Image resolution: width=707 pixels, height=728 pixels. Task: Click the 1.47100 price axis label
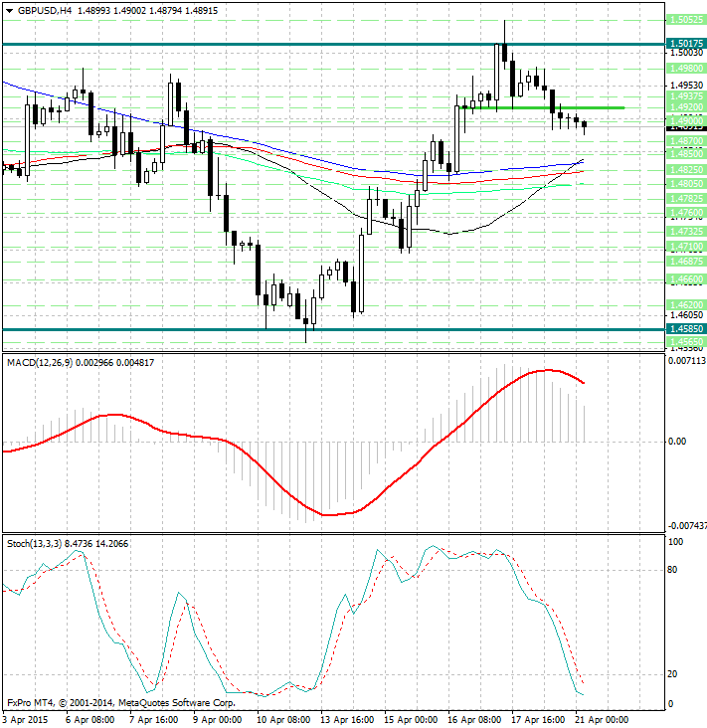point(686,246)
